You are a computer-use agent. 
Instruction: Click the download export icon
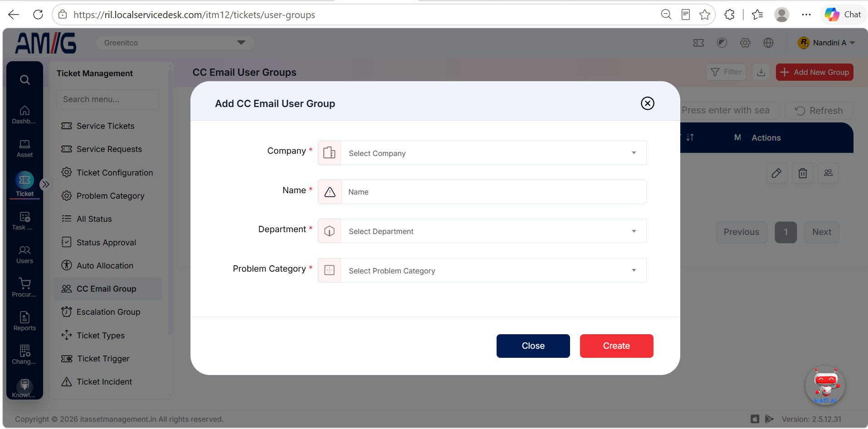coord(761,72)
